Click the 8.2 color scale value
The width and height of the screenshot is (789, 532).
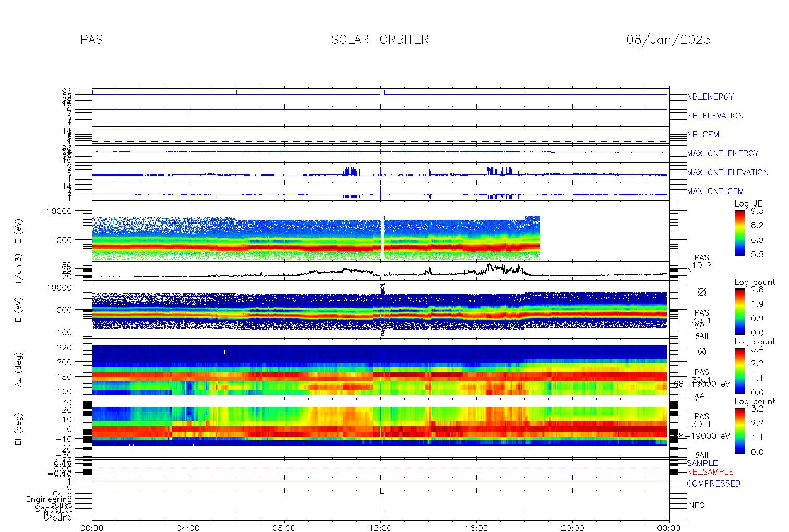click(757, 225)
